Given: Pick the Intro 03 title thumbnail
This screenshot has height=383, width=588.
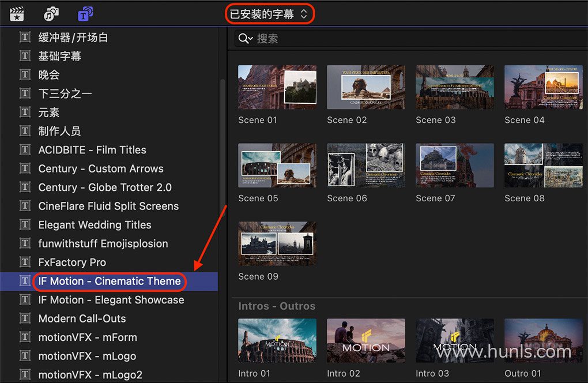Looking at the screenshot, I should 455,341.
